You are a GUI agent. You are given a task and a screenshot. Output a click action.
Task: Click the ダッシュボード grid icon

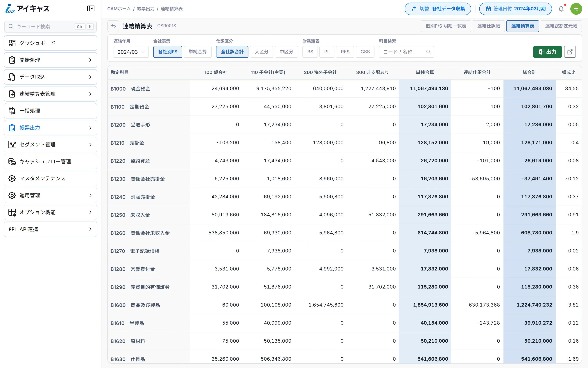click(x=12, y=43)
